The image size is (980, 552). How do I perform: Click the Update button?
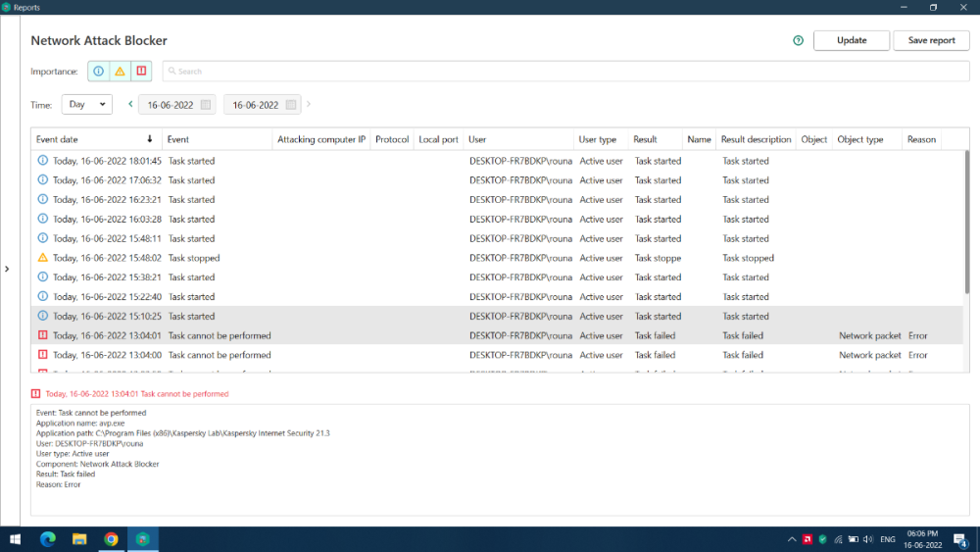tap(852, 40)
